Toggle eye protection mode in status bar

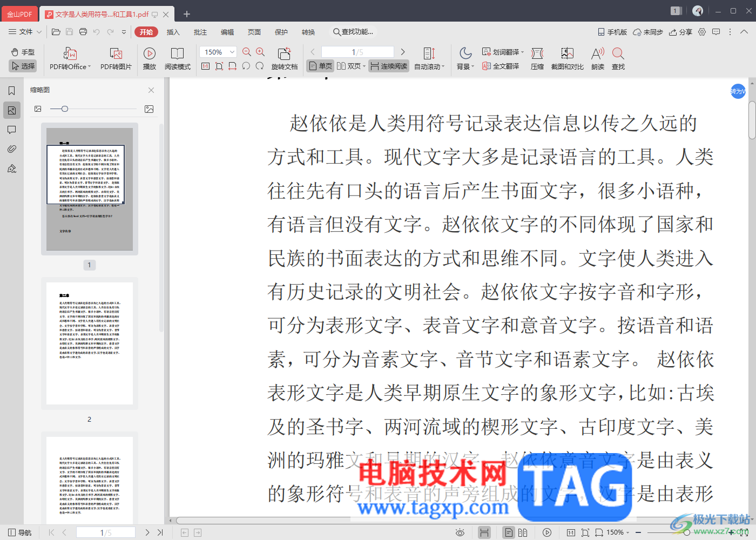tap(460, 532)
